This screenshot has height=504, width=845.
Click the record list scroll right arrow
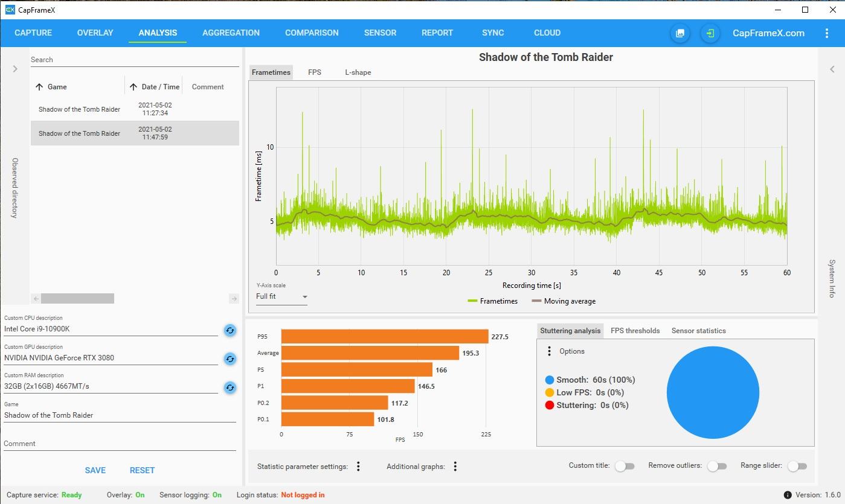234,298
